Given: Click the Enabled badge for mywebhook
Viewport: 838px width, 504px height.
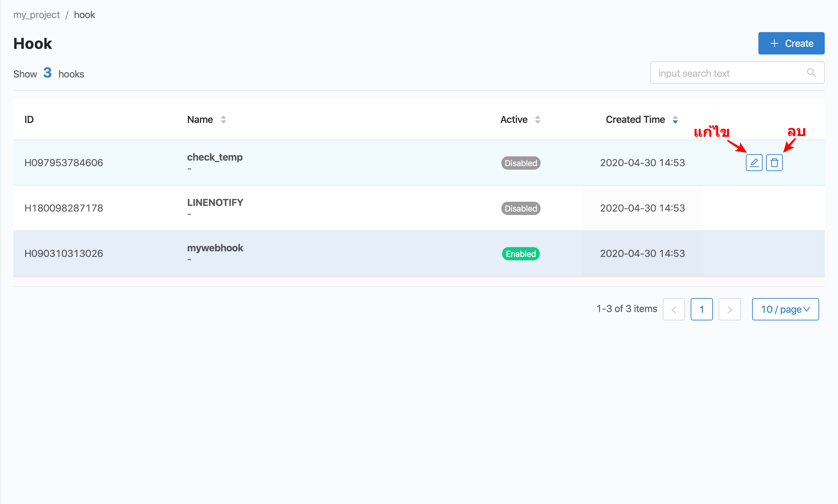Looking at the screenshot, I should (521, 254).
